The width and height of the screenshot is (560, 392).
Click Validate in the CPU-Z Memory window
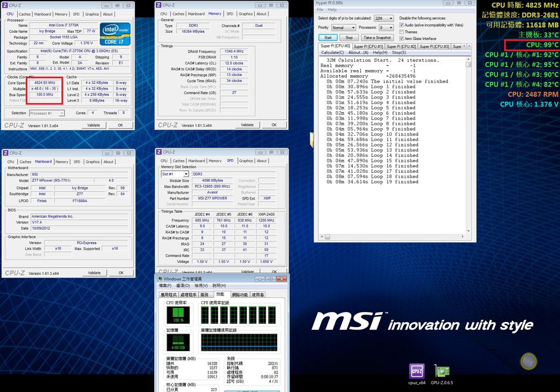click(x=247, y=125)
